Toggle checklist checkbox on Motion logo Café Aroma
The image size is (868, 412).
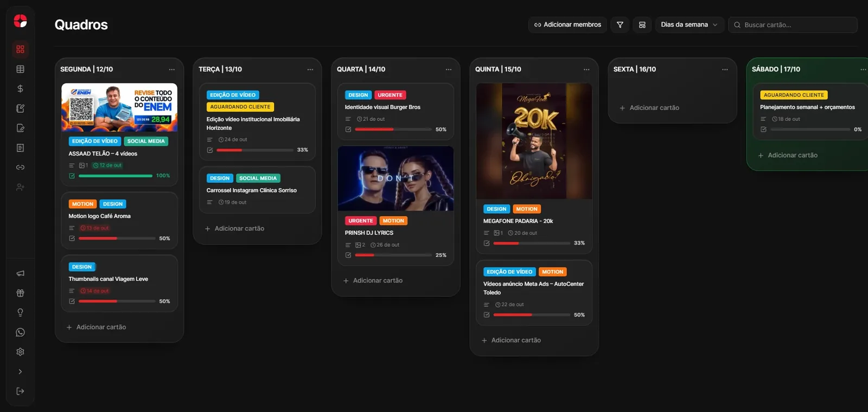[x=72, y=239]
